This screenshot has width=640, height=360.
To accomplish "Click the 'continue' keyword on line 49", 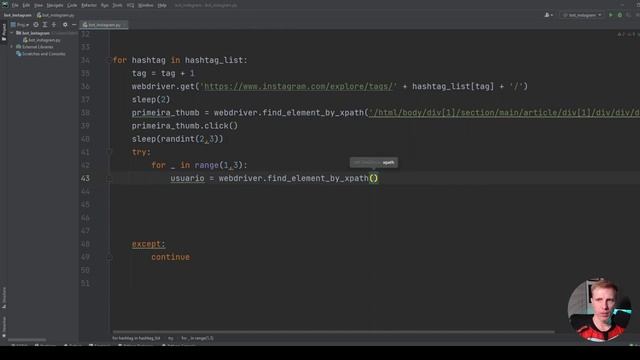I will 171,257.
